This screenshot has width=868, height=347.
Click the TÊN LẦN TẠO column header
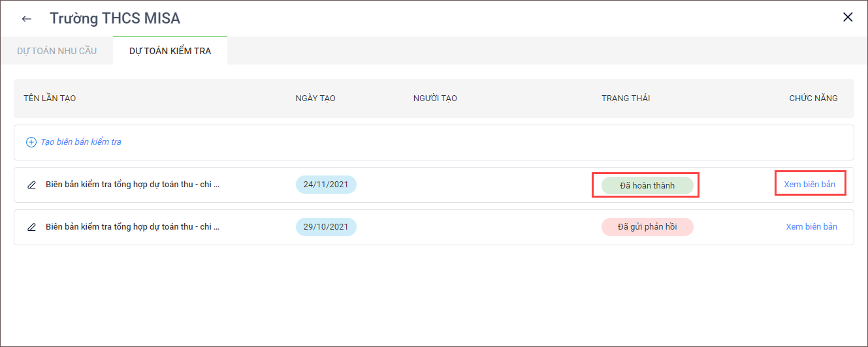(50, 98)
